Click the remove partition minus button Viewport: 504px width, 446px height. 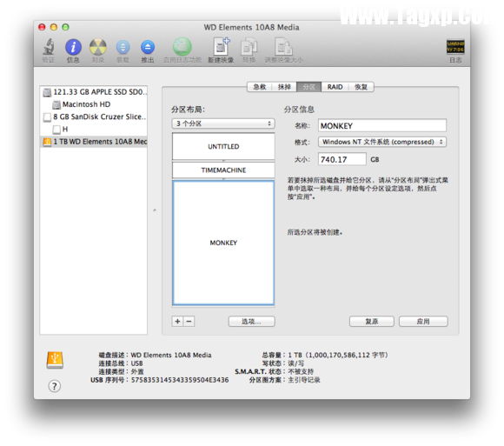(189, 321)
